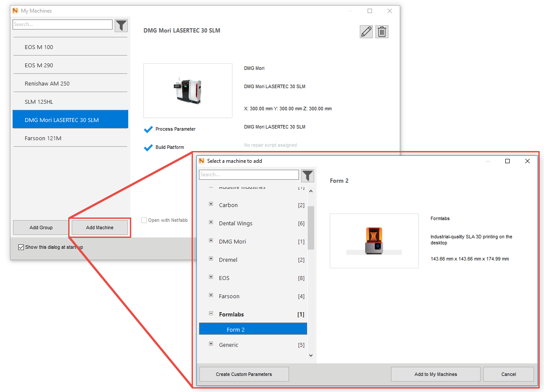Click the Netfabb logo in the Select a machine title bar
544x392 pixels.
pyautogui.click(x=202, y=161)
